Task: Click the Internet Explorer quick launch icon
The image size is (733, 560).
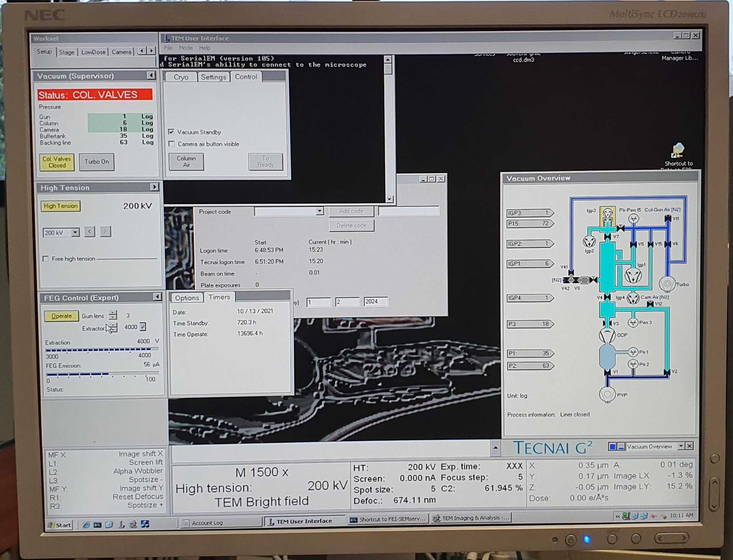Action: click(x=86, y=525)
